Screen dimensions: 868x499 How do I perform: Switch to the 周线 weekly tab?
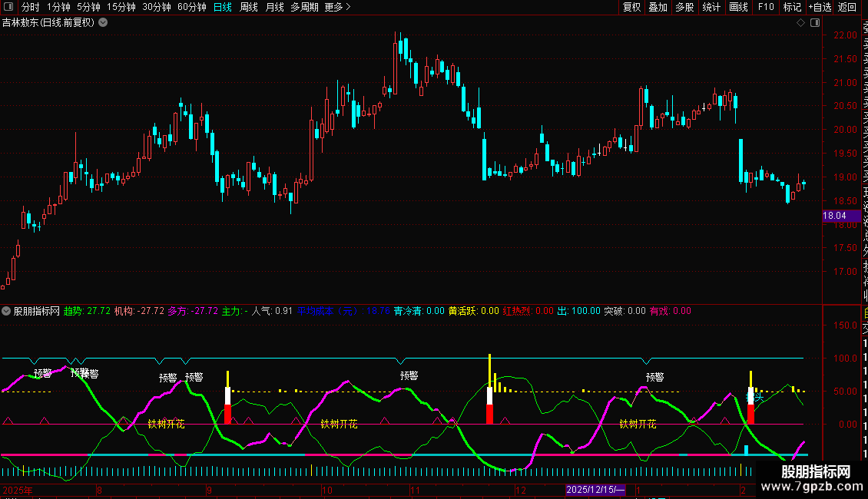click(x=249, y=7)
